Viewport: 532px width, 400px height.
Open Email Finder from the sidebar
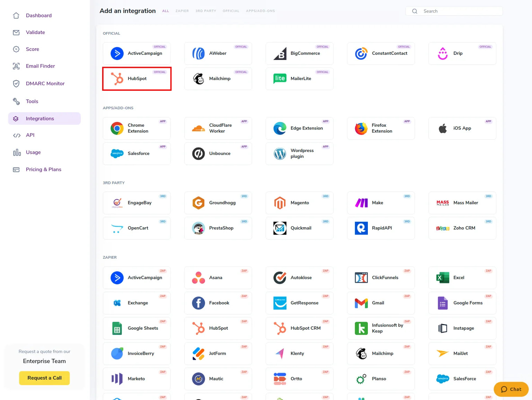coord(40,66)
